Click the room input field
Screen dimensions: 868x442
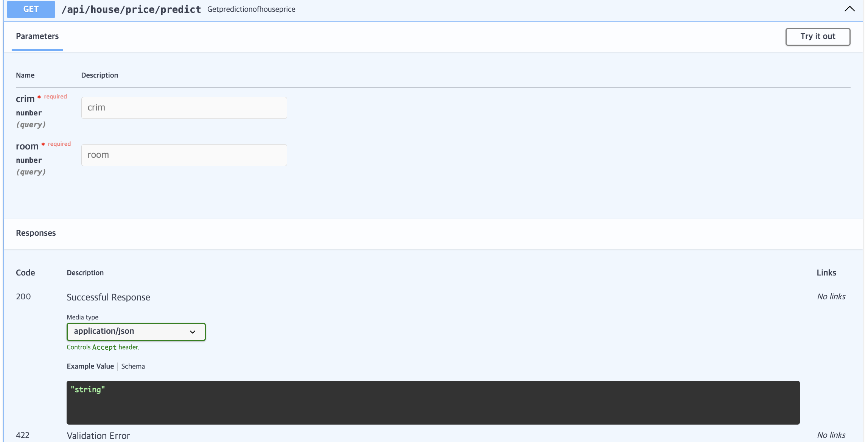[184, 155]
